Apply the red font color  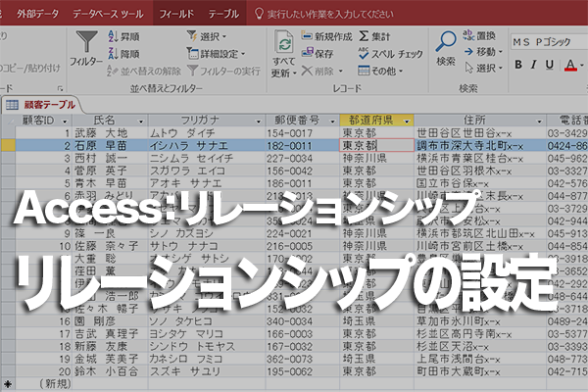point(570,66)
